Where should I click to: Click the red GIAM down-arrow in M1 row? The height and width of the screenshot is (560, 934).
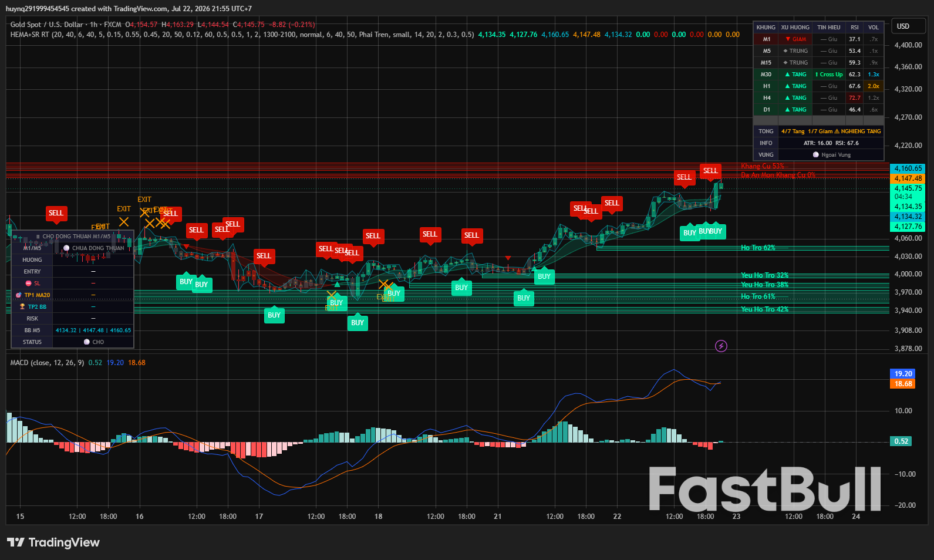788,39
